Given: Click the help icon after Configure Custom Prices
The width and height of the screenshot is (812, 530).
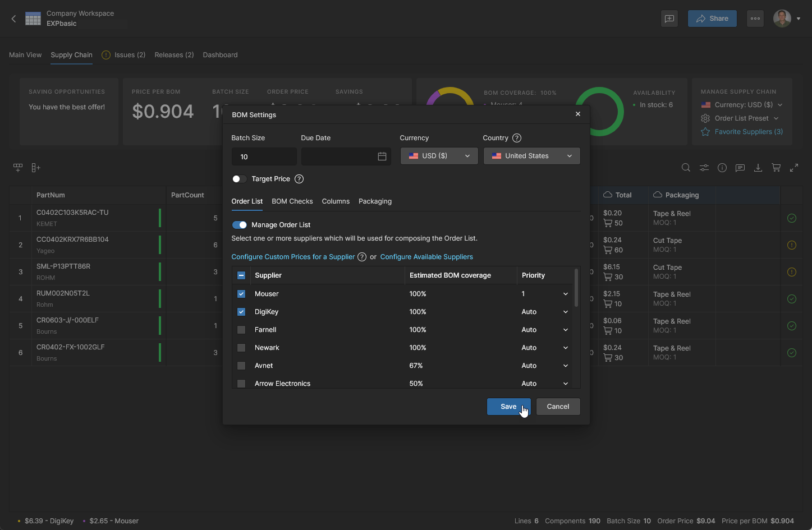Looking at the screenshot, I should 362,257.
